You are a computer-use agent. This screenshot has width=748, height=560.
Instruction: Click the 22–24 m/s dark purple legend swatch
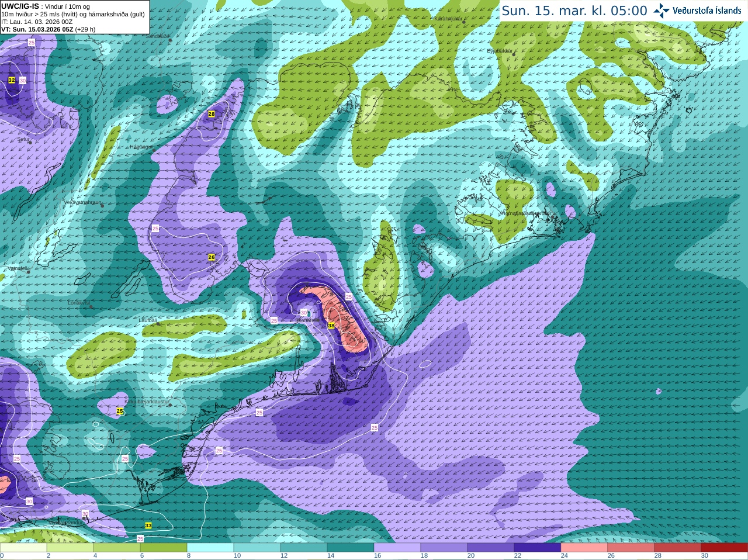pyautogui.click(x=538, y=548)
